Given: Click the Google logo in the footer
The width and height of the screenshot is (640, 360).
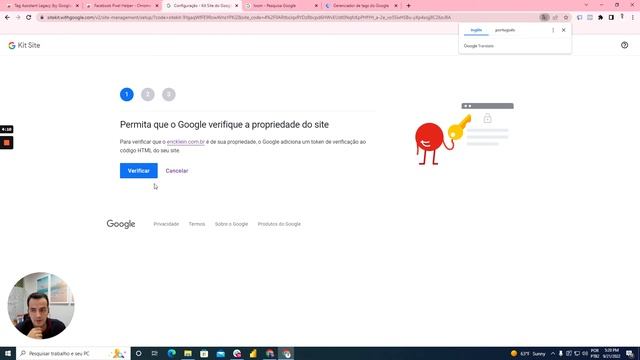Looking at the screenshot, I should [121, 224].
